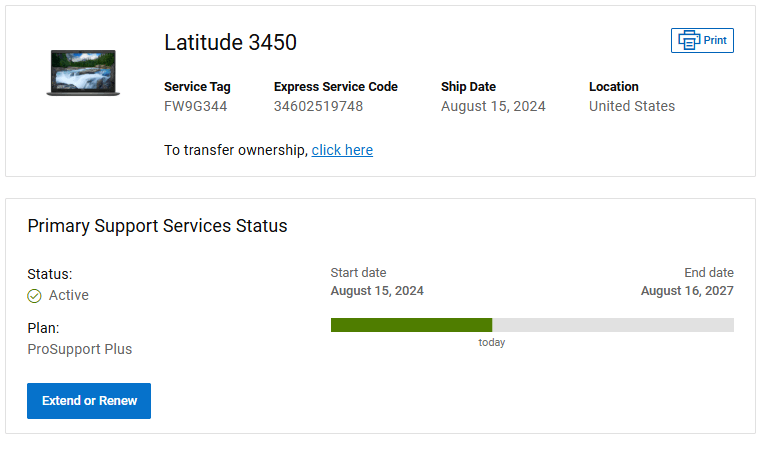Viewport: 769px width, 453px height.
Task: Select the service tag FW9G344
Action: pyautogui.click(x=196, y=106)
